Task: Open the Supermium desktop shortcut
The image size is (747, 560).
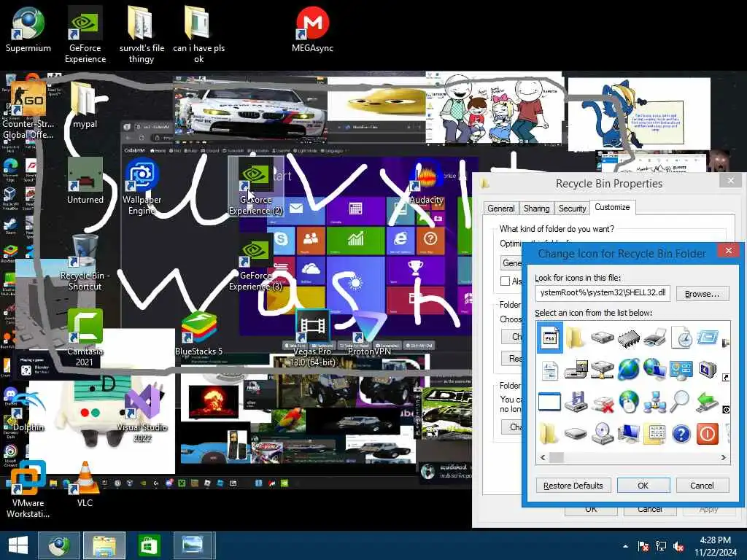Action: point(28,29)
